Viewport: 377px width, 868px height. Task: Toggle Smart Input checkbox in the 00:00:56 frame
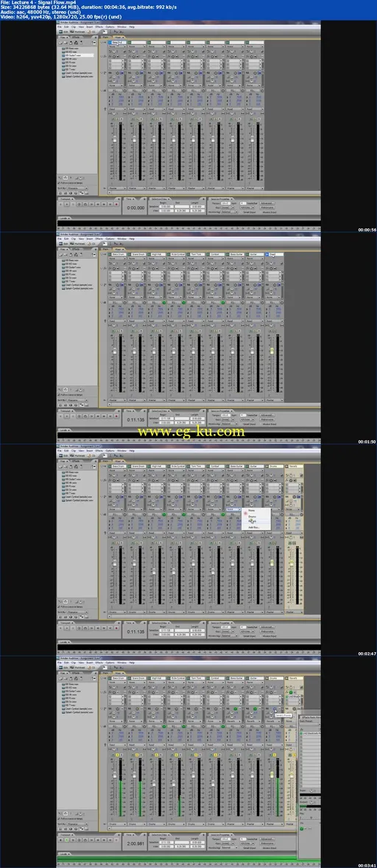click(241, 212)
